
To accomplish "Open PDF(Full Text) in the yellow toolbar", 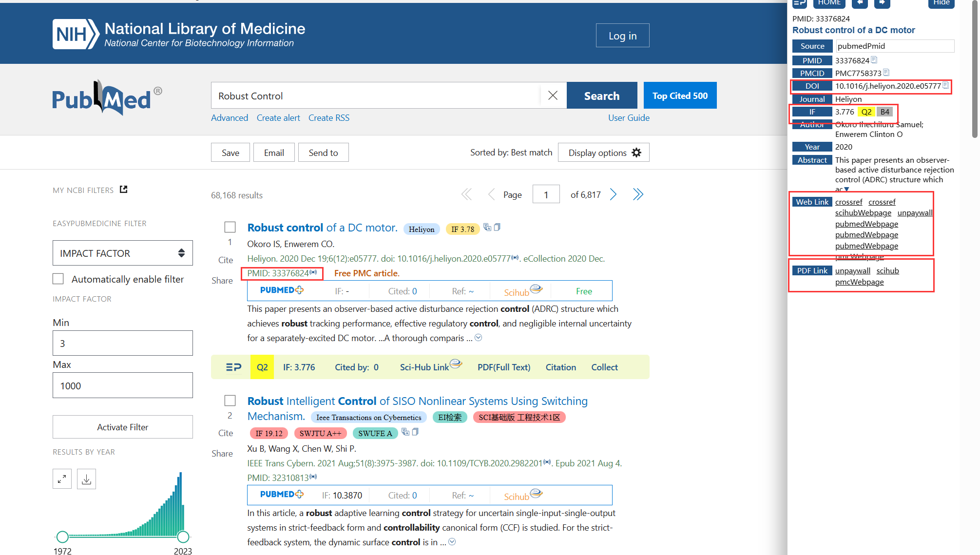I will click(x=504, y=367).
